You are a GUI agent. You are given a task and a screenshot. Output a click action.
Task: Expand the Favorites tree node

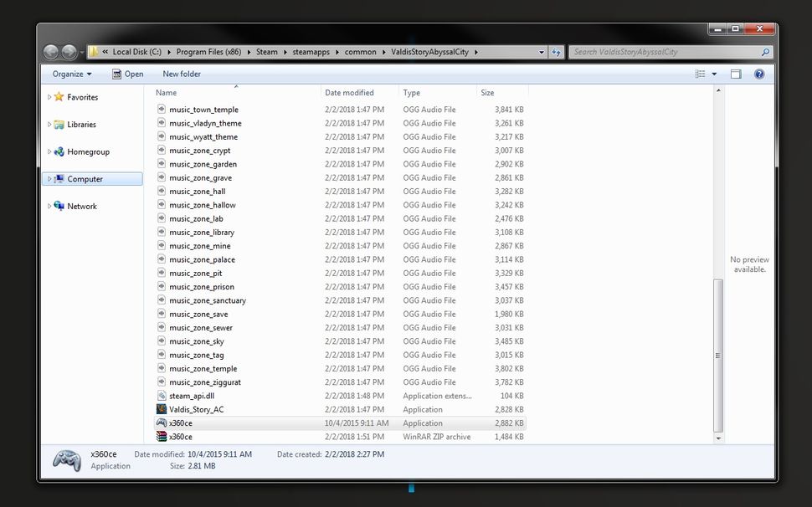[49, 97]
